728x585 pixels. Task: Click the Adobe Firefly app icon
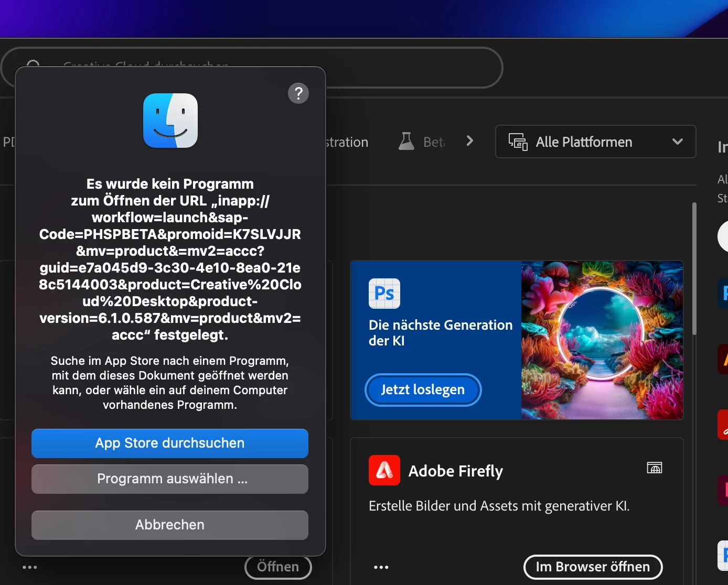pyautogui.click(x=384, y=471)
